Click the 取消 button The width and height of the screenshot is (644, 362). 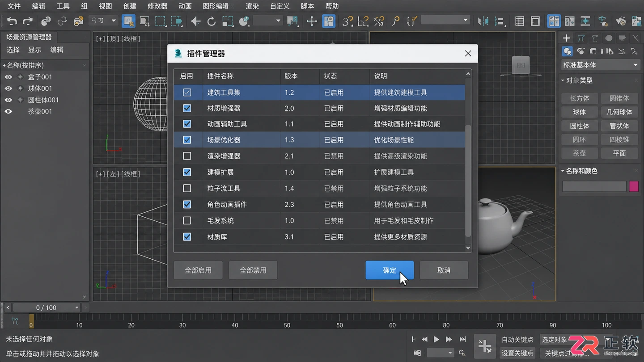(444, 270)
